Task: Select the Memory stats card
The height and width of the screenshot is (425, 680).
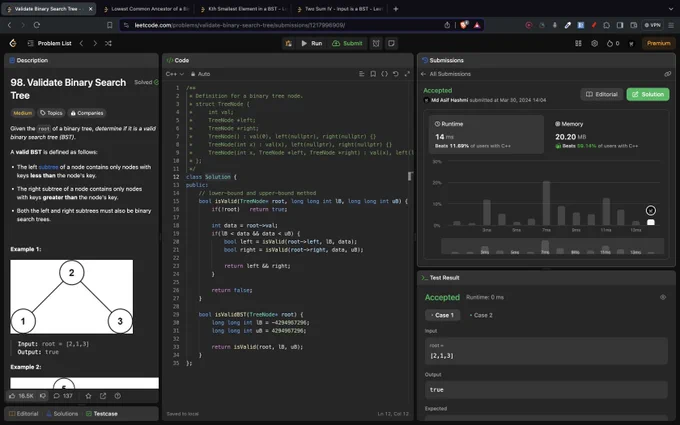Action: 606,134
